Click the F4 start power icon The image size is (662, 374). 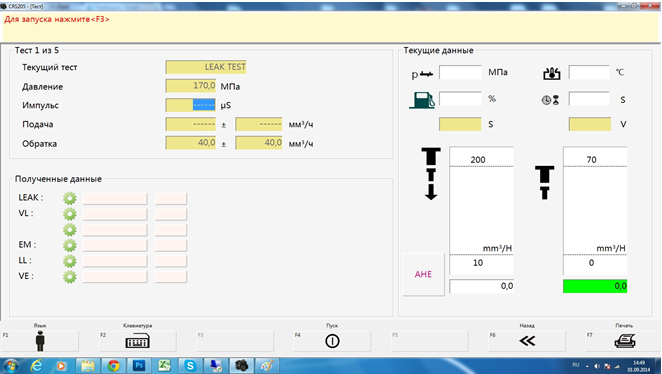coord(332,341)
